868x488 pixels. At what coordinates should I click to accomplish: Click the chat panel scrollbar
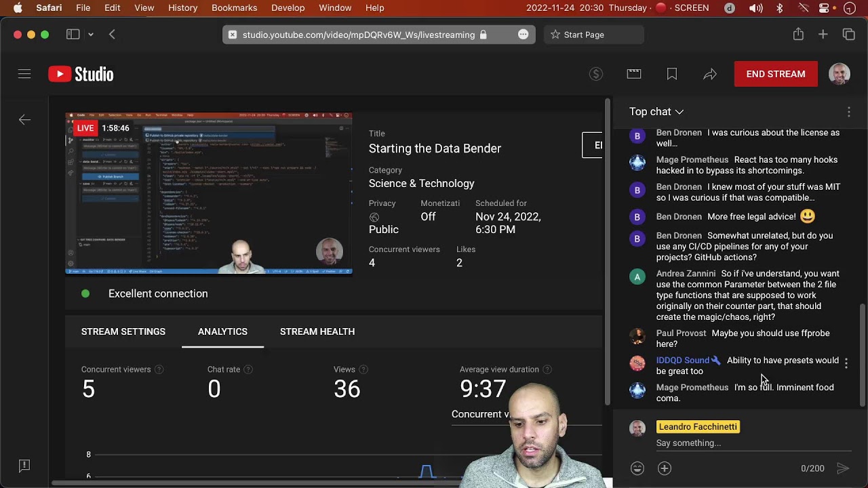coord(863,354)
